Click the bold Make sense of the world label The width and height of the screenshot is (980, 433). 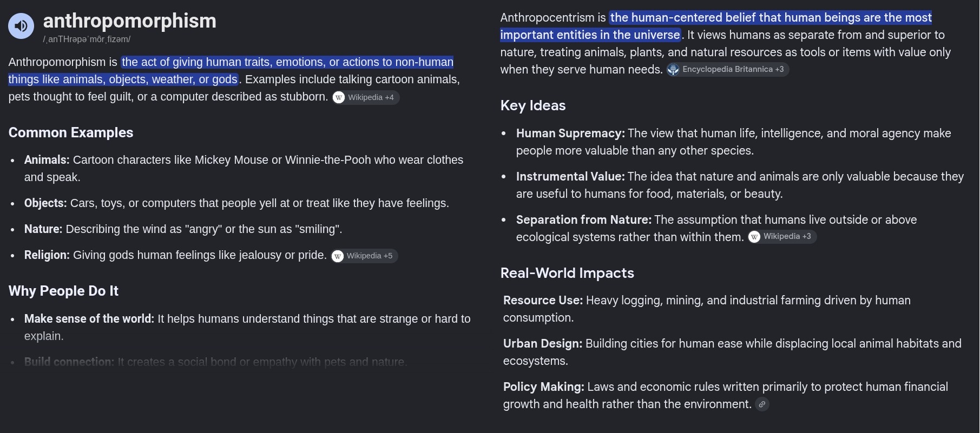[89, 319]
